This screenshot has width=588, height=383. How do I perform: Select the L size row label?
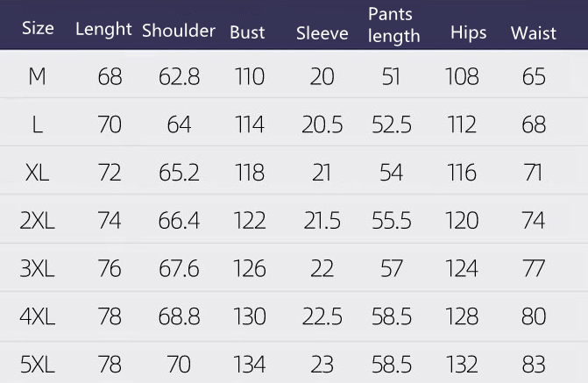(37, 125)
